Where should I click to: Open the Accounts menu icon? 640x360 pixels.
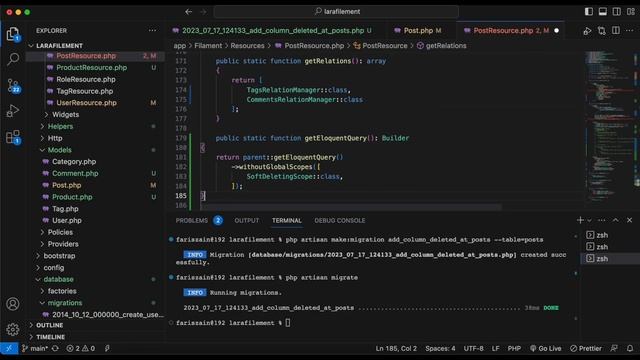point(13,304)
